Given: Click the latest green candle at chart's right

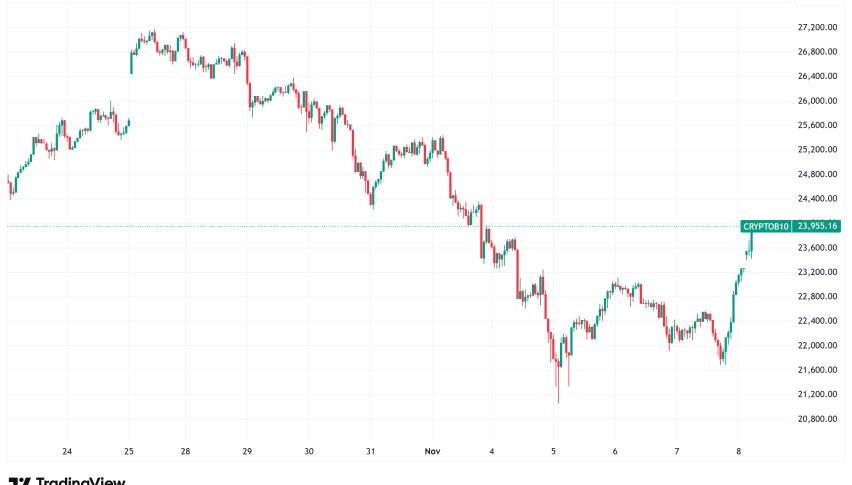Looking at the screenshot, I should [x=752, y=238].
